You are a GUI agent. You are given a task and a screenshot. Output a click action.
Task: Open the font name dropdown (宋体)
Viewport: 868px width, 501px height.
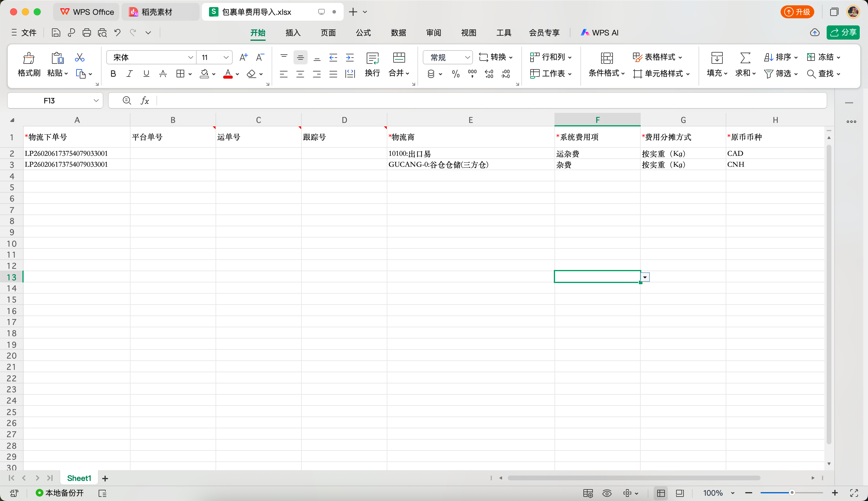click(x=190, y=58)
